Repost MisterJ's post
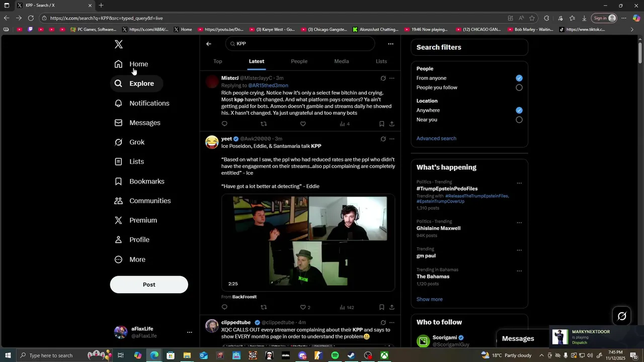The width and height of the screenshot is (644, 362). pyautogui.click(x=264, y=124)
